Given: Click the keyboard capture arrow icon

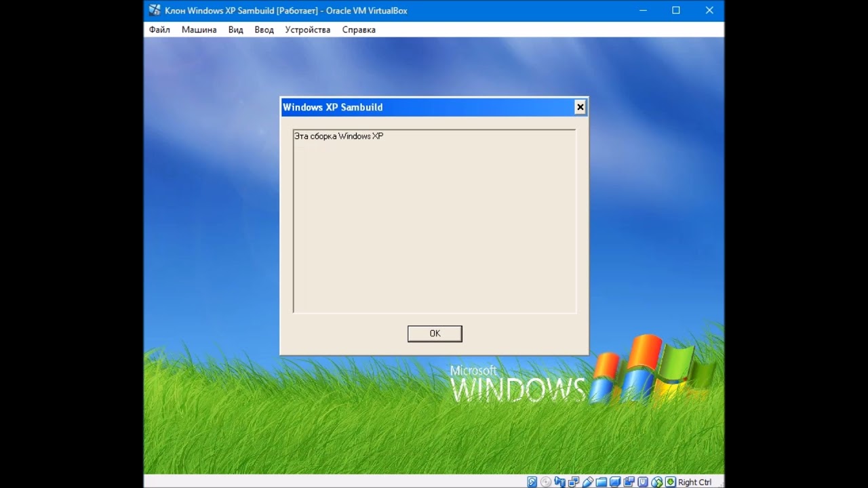Looking at the screenshot, I should [x=670, y=482].
